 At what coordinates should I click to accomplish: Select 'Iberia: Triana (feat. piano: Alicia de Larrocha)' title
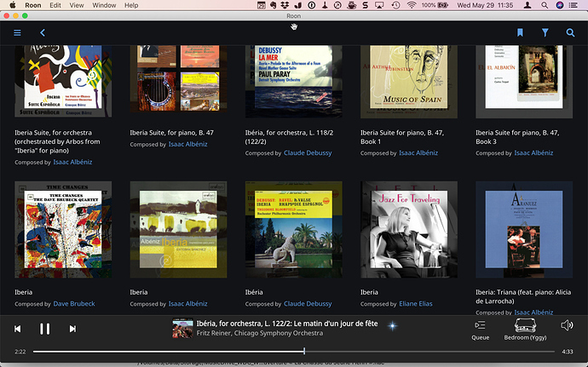(x=523, y=296)
